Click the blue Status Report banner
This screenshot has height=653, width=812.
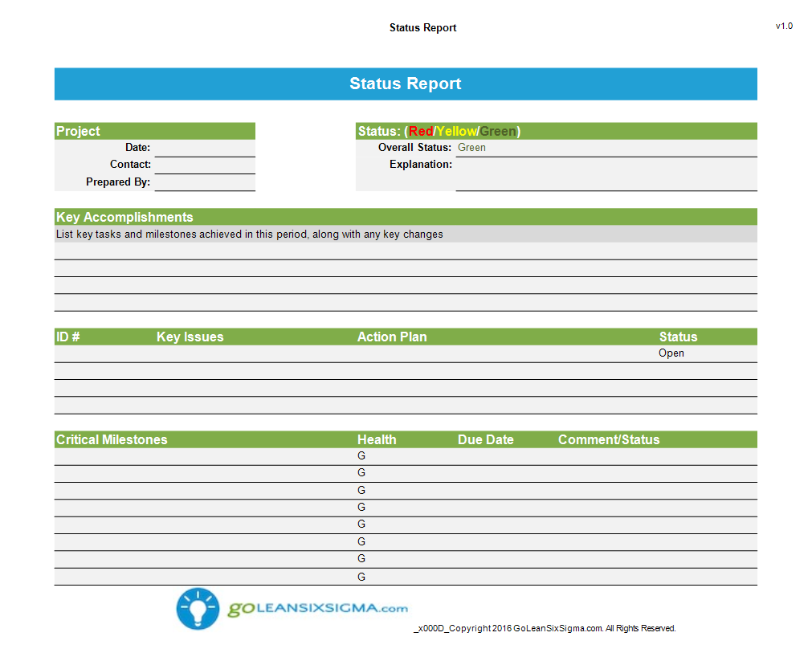(406, 84)
